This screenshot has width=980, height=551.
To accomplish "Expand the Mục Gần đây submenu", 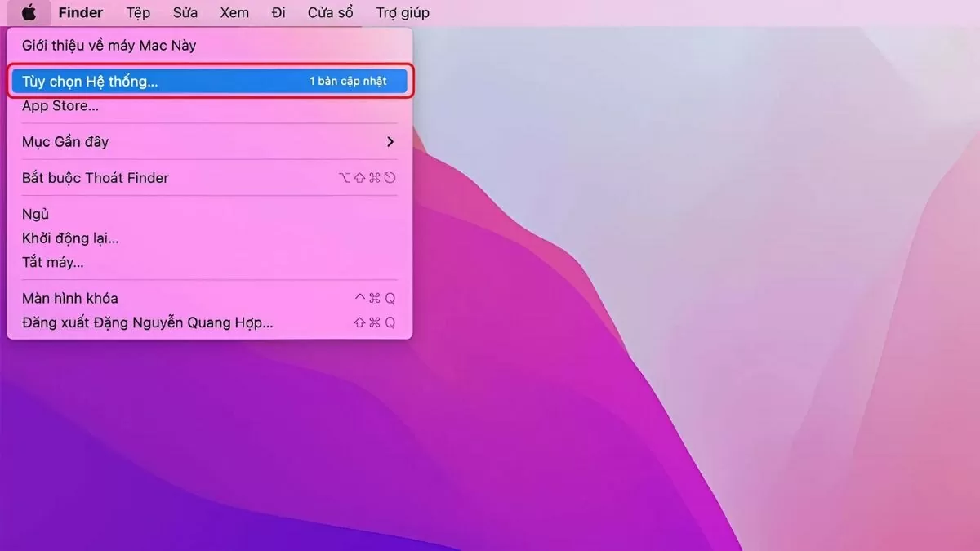I will 66,141.
